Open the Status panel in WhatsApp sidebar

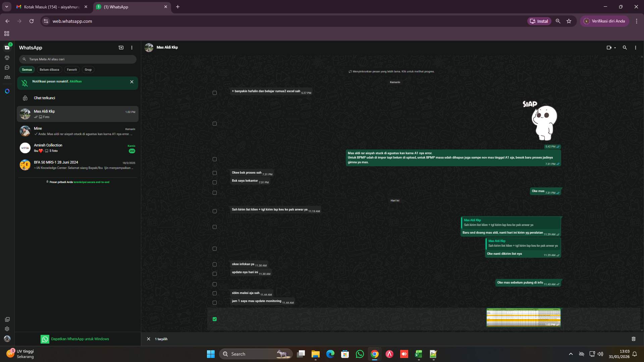pyautogui.click(x=7, y=58)
